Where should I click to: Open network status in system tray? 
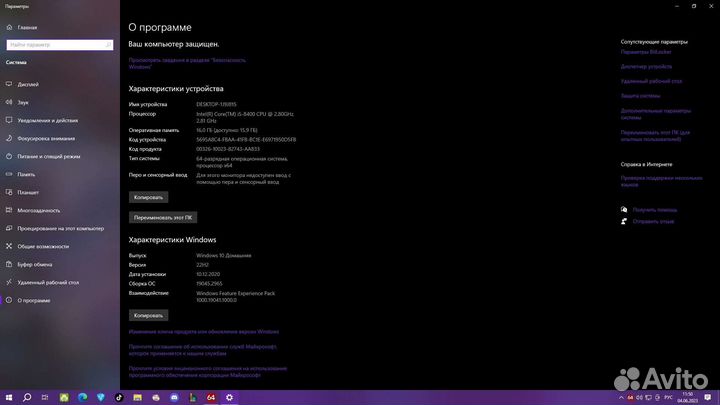pyautogui.click(x=648, y=398)
